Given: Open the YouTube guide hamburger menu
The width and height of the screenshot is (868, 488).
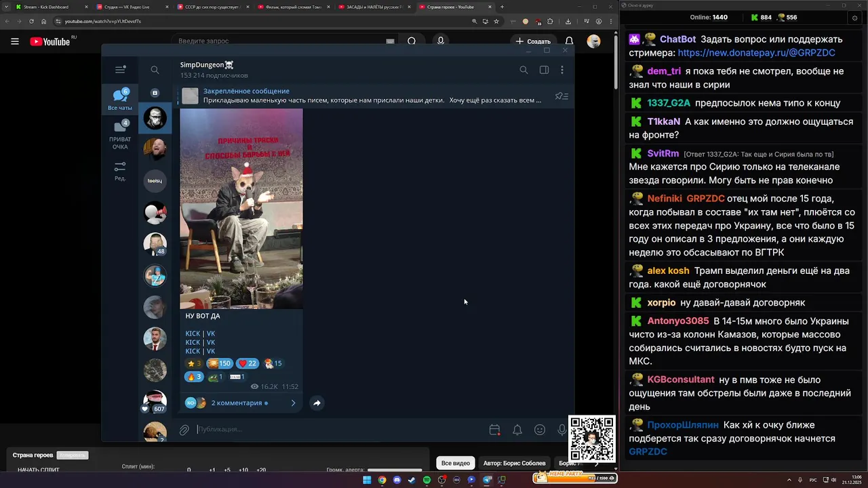Looking at the screenshot, I should tap(15, 41).
